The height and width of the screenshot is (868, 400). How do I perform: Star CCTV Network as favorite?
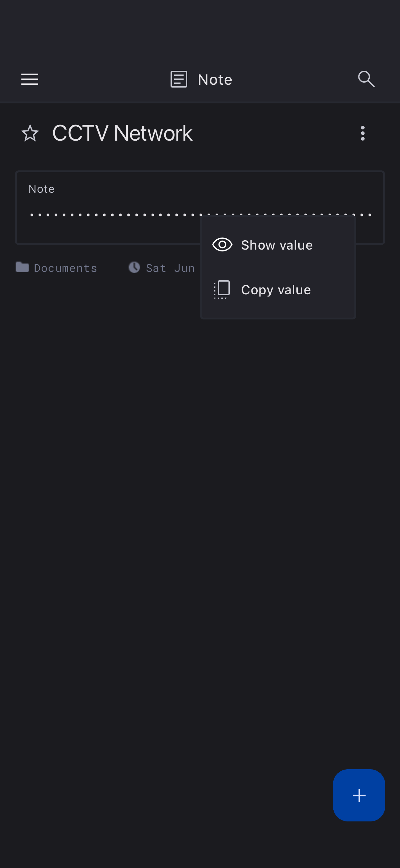30,133
